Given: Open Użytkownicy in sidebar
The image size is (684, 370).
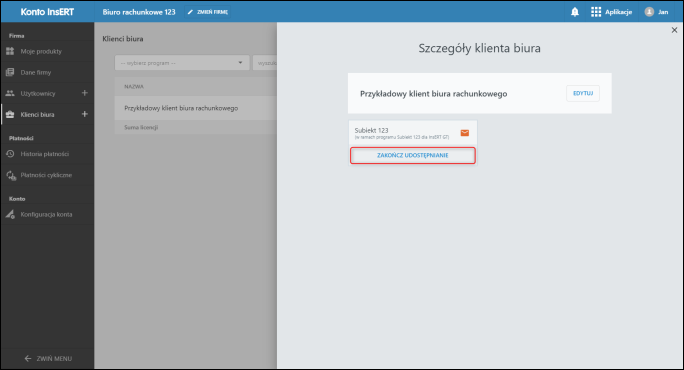Looking at the screenshot, I should [38, 93].
